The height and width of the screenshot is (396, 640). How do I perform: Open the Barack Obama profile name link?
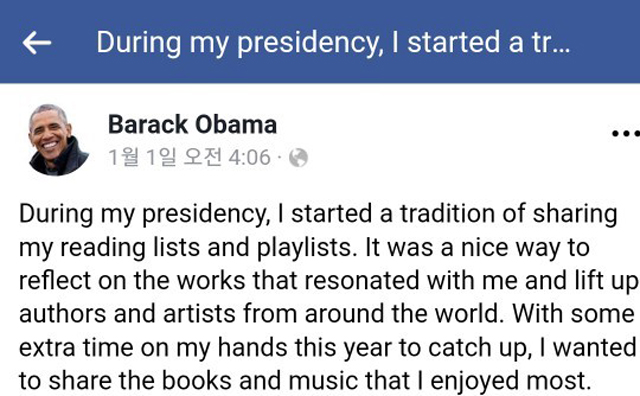click(192, 125)
